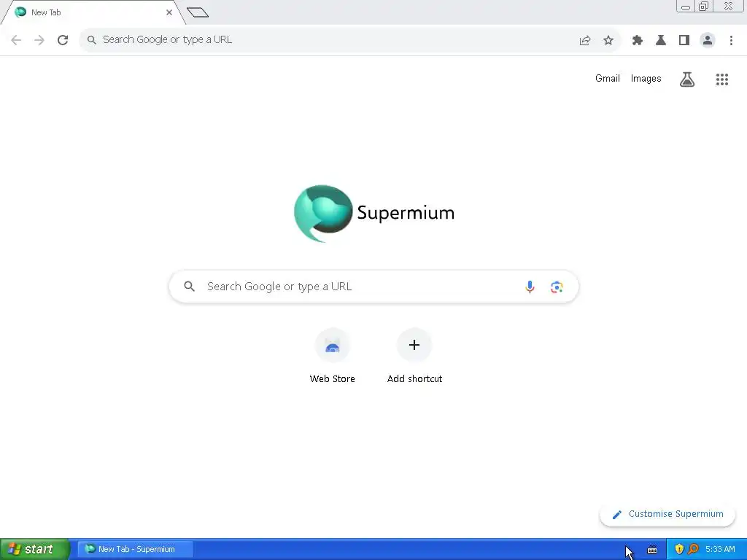Image resolution: width=747 pixels, height=560 pixels.
Task: Click Customise Supermium button
Action: (x=667, y=514)
